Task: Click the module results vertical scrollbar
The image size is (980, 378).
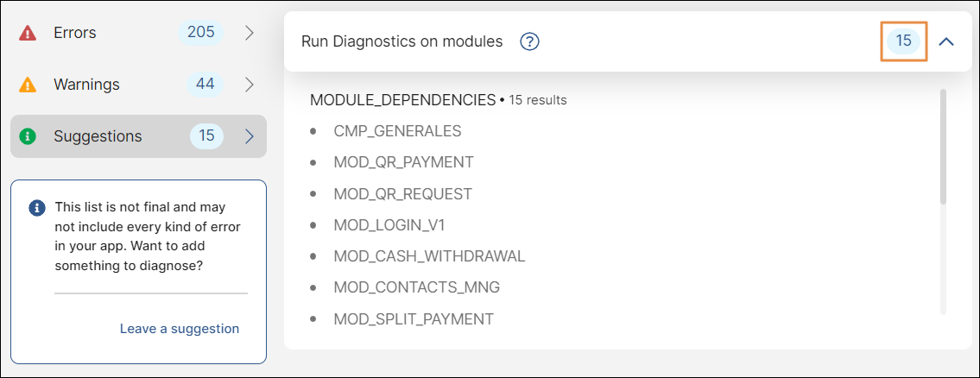Action: pos(943,147)
